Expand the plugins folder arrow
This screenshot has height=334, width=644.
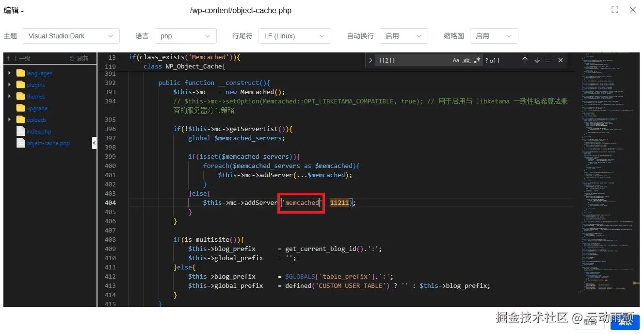9,84
